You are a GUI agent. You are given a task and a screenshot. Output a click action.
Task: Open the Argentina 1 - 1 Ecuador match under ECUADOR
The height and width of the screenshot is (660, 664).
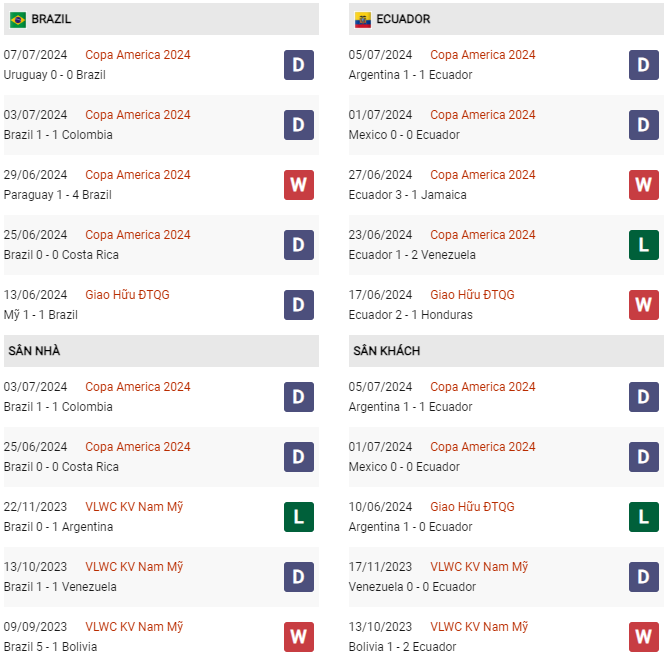(x=410, y=75)
